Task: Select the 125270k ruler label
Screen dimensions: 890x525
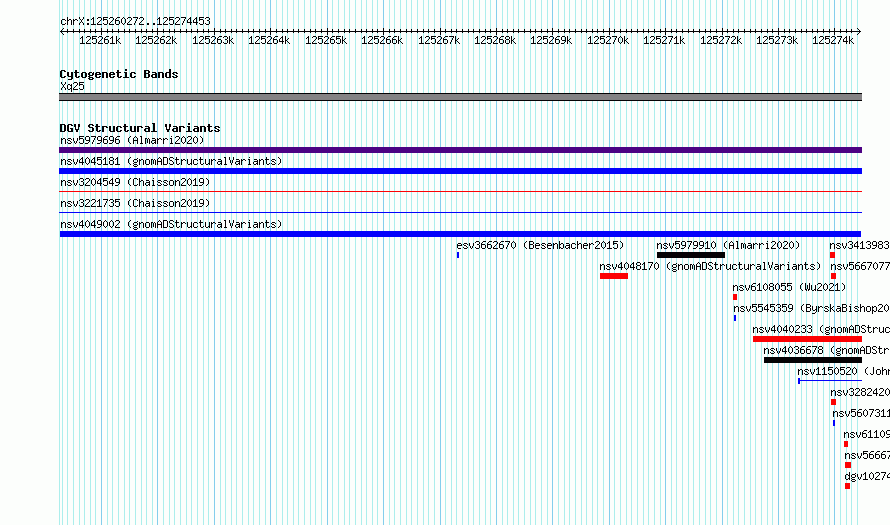Action: (x=608, y=40)
